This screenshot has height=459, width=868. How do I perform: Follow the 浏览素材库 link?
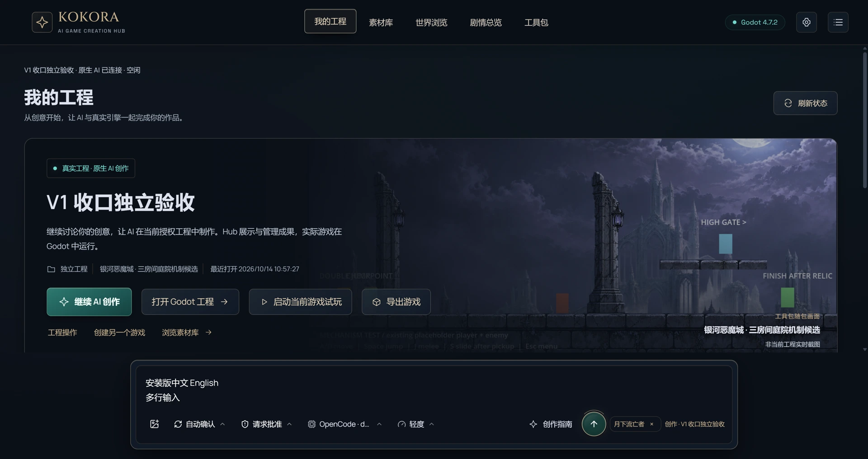pyautogui.click(x=186, y=333)
